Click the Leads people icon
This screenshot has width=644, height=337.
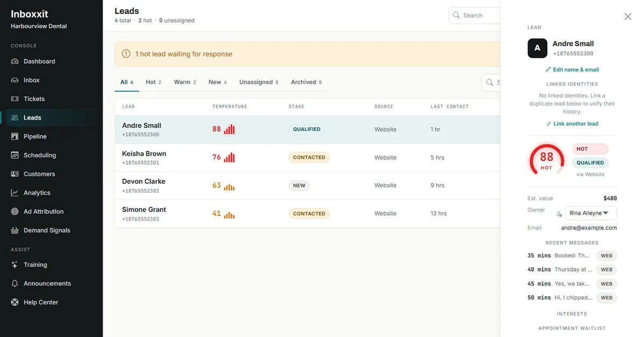(x=15, y=118)
